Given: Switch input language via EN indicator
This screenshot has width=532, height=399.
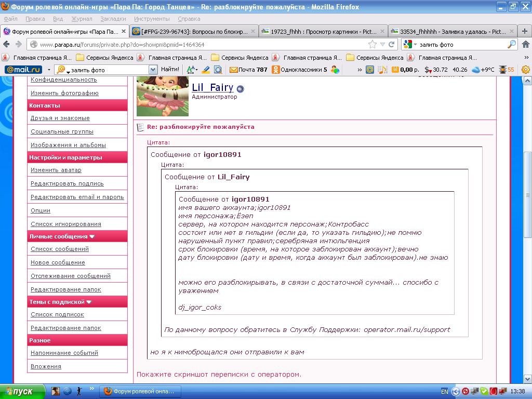Looking at the screenshot, I should tap(445, 392).
